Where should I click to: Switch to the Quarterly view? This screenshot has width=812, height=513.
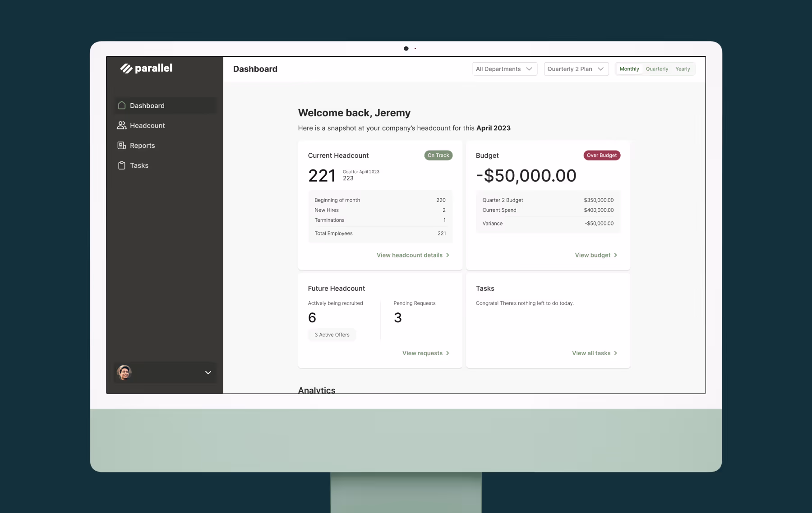point(657,69)
